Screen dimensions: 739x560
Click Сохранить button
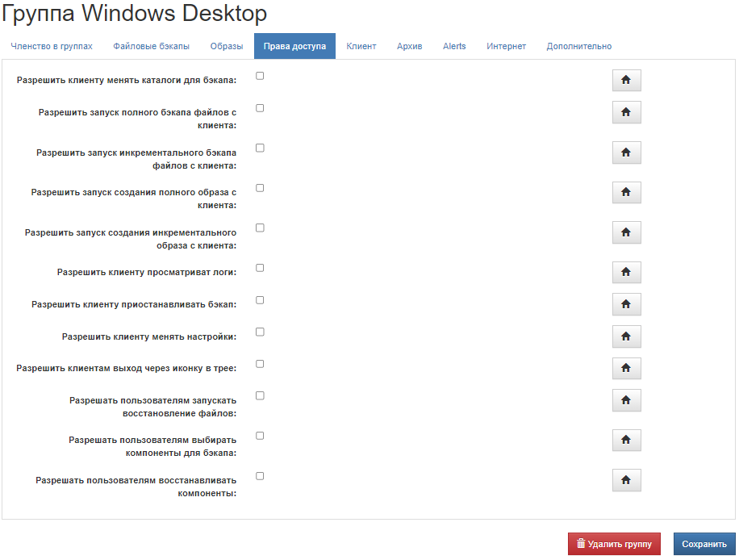(x=704, y=544)
